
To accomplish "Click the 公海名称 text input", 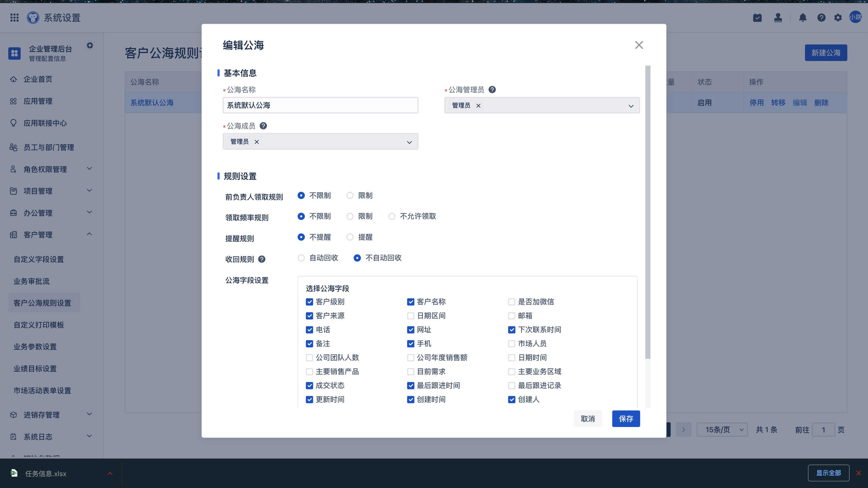I will (x=320, y=105).
